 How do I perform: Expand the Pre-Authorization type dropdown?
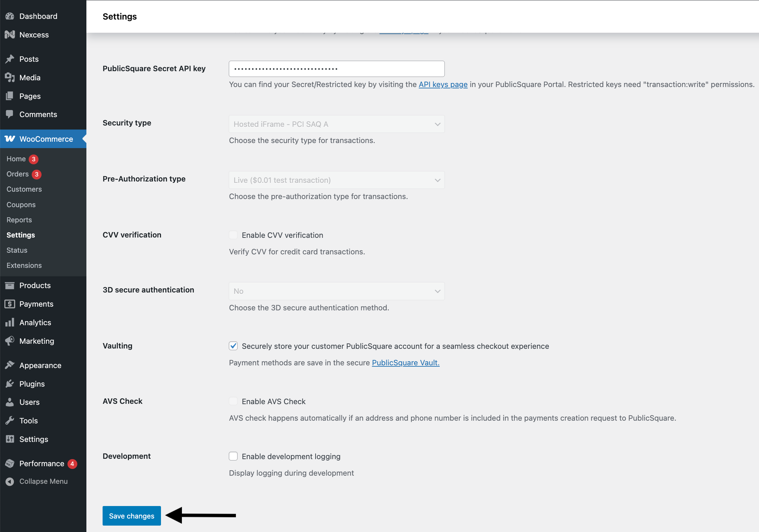(336, 180)
